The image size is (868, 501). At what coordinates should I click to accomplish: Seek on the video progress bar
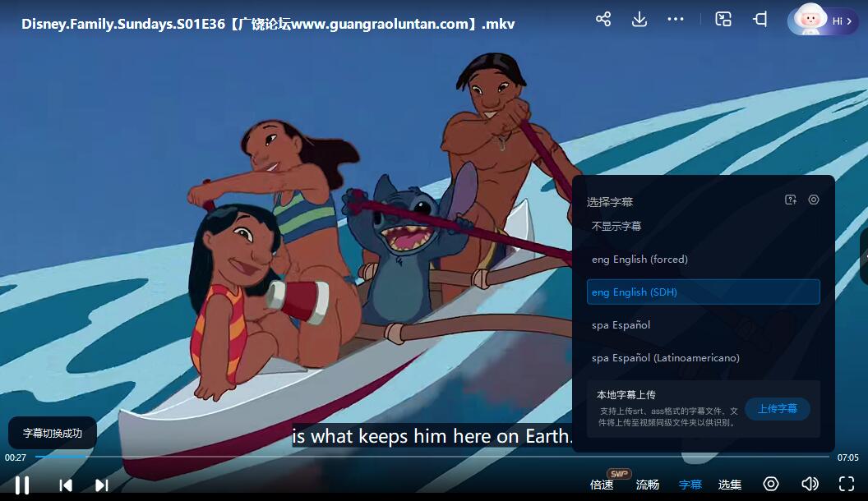pyautogui.click(x=432, y=457)
